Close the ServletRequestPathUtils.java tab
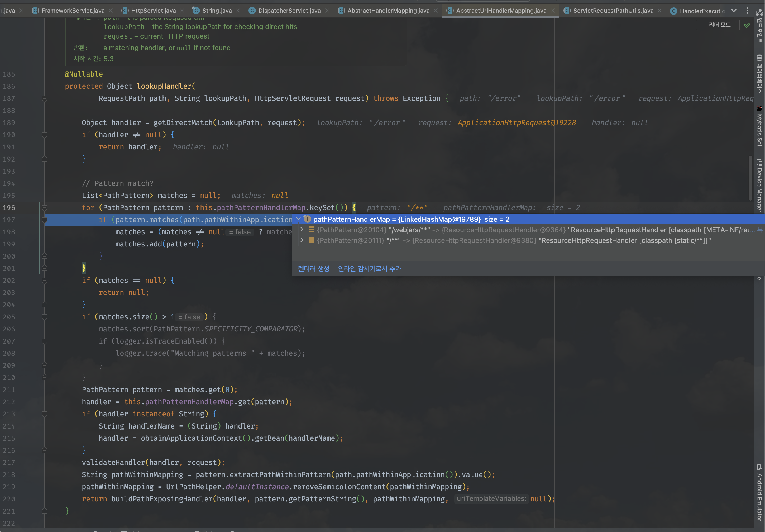Screen dimensions: 765x532 tap(659, 11)
